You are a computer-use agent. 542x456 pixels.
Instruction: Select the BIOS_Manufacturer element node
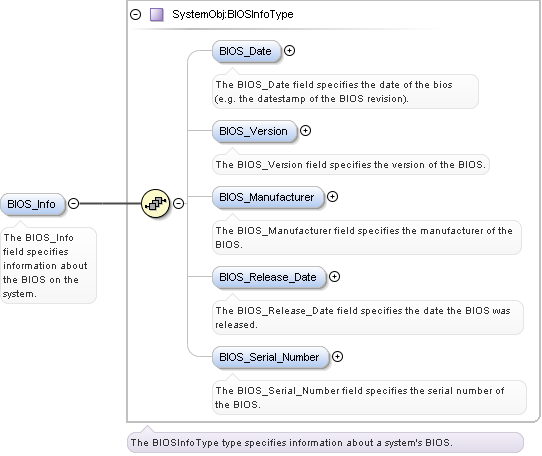268,197
